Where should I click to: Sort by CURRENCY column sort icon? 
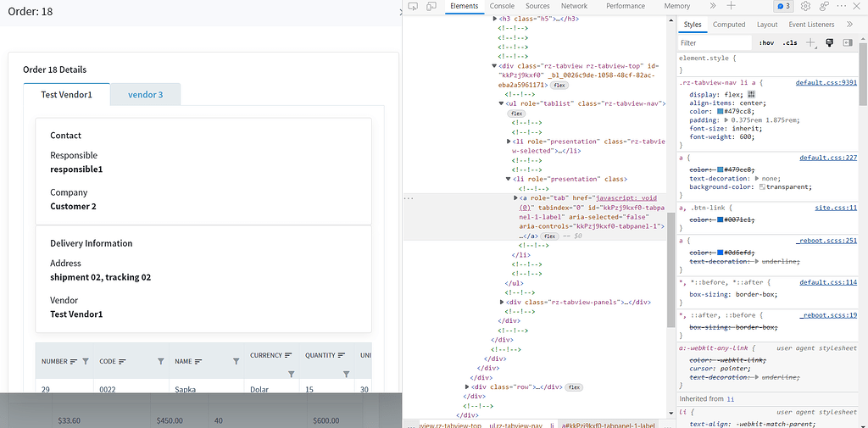point(288,355)
